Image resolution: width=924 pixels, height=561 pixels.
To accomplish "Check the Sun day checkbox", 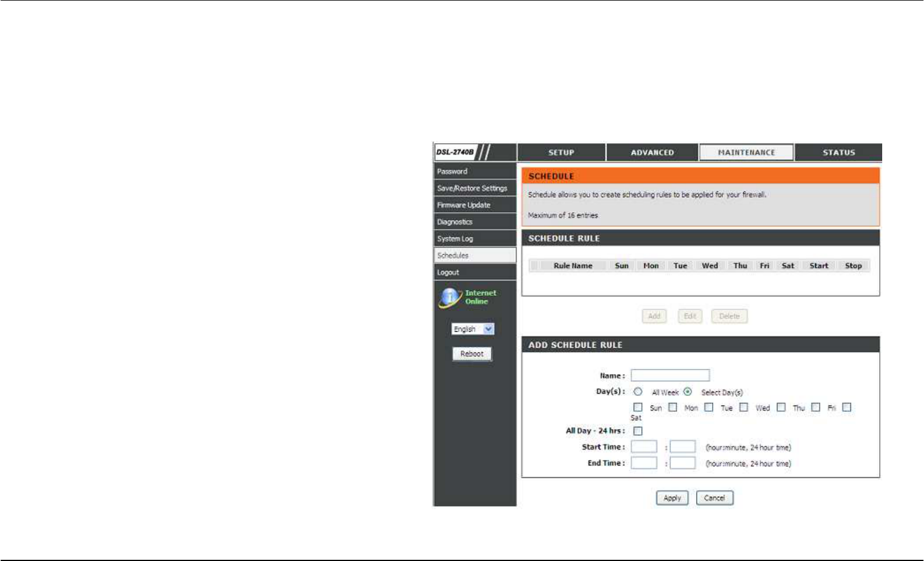I will coord(638,407).
